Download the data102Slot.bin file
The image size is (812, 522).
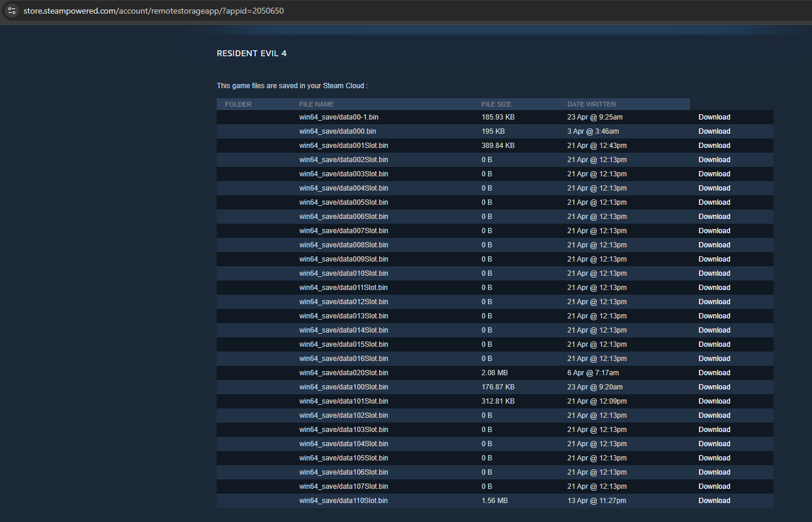(714, 415)
